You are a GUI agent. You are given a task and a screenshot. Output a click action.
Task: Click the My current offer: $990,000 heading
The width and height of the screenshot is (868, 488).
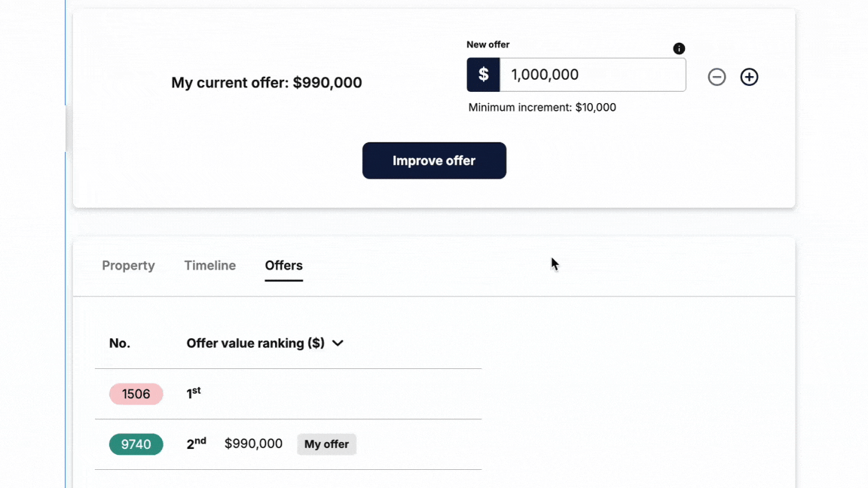tap(267, 83)
